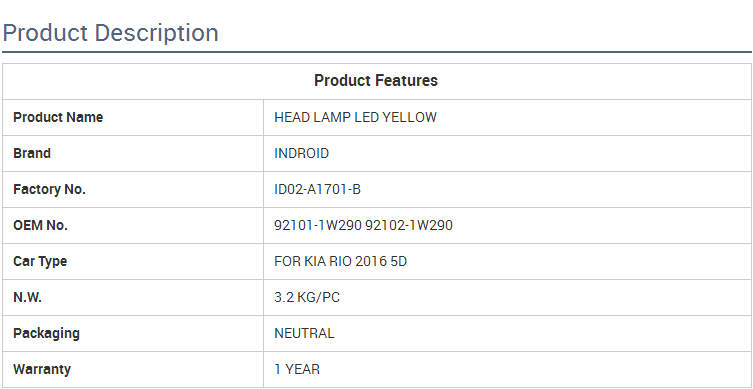Click the divider line under Product Description
The image size is (753, 389).
coord(377,51)
